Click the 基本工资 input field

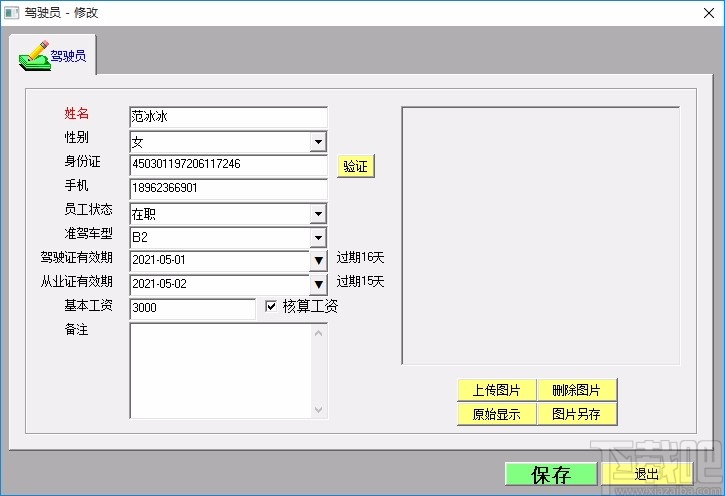[192, 308]
